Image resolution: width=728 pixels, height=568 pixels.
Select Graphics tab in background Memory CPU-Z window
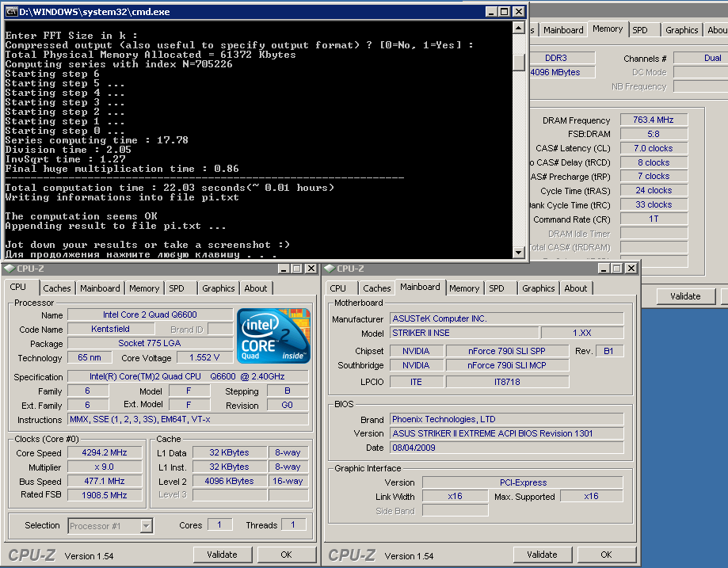tap(681, 30)
